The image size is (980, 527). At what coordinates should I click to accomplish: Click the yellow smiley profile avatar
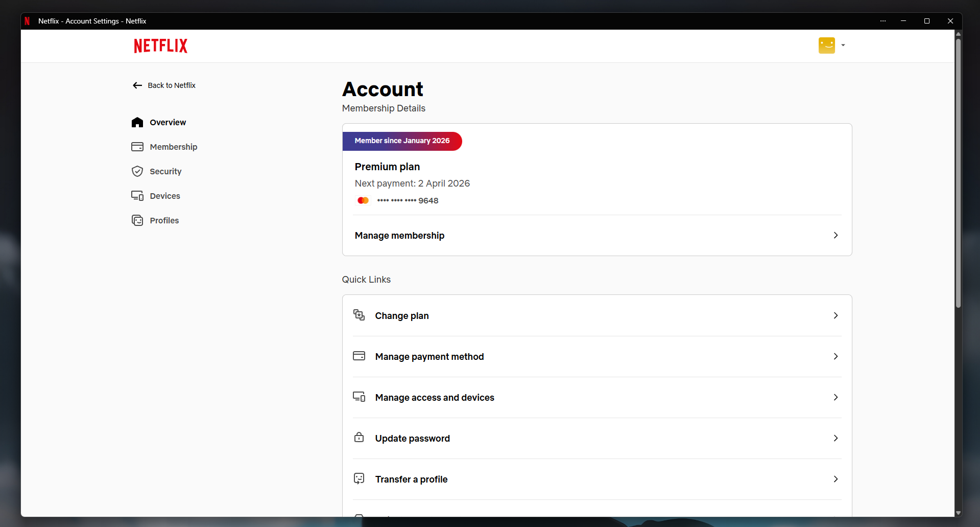(x=826, y=45)
